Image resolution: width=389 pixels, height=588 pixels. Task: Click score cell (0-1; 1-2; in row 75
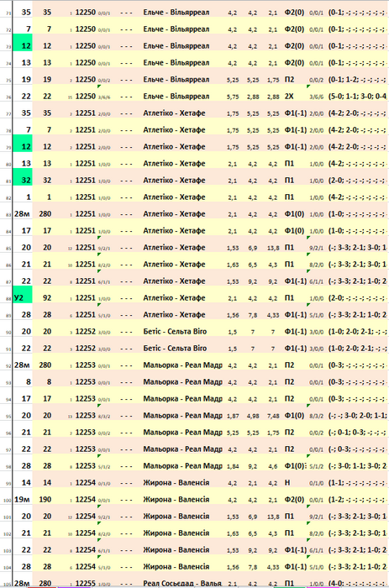click(x=357, y=80)
